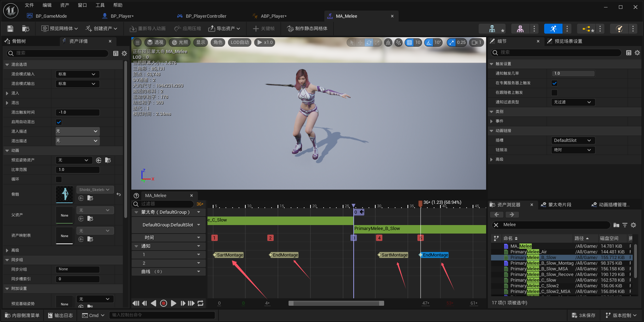Screen dimensions: 644x322
Task: Reset the skeleton property to default
Action: point(119,194)
